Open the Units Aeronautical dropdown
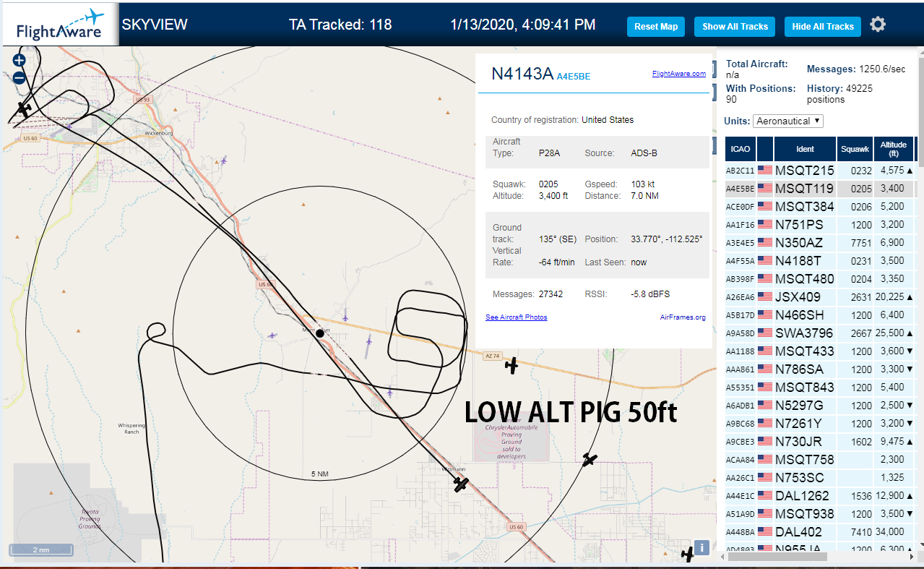The image size is (924, 569). coord(787,121)
